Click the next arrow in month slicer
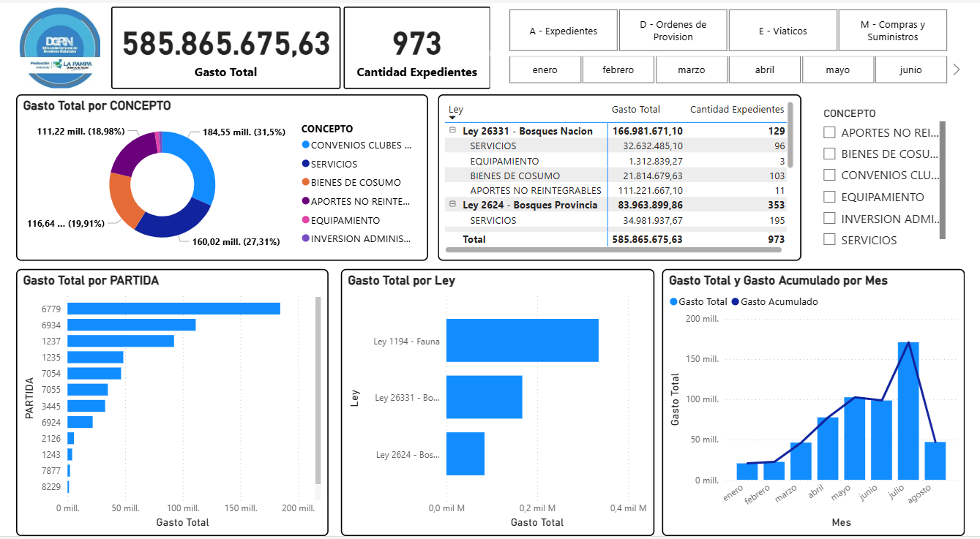This screenshot has width=980, height=539. point(956,70)
